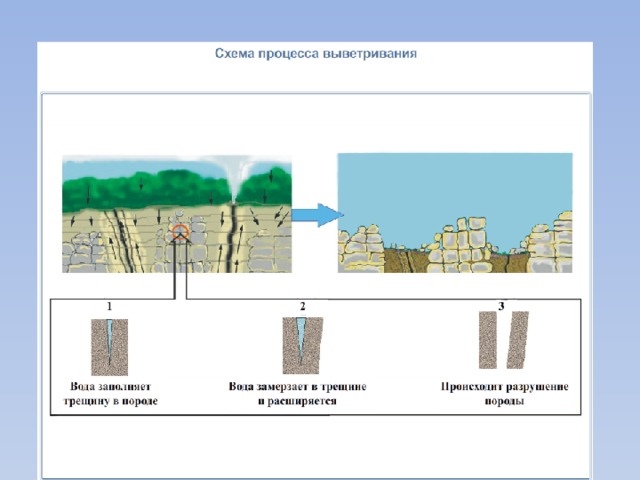Click the step number '1' label
This screenshot has width=640, height=480.
[x=109, y=306]
